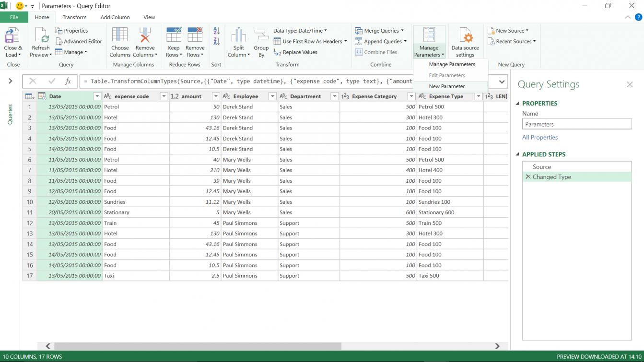Click the Date column type icon
The height and width of the screenshot is (362, 644).
click(x=42, y=96)
